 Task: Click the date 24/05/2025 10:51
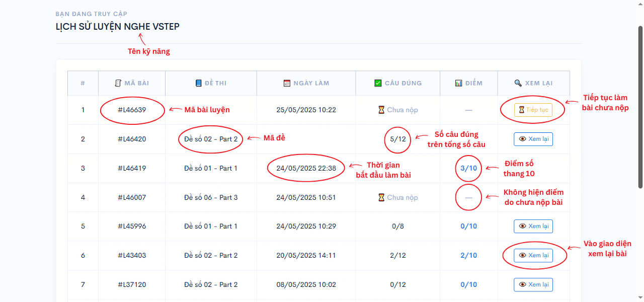pos(306,197)
